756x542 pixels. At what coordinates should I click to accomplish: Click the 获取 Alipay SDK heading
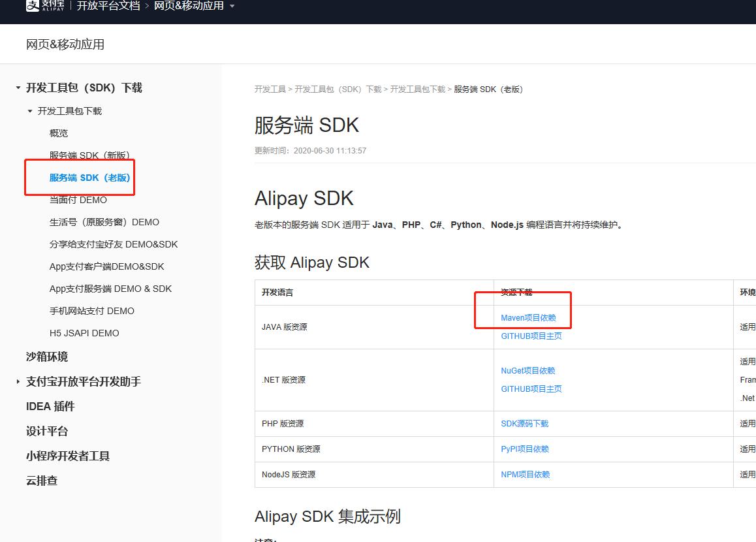click(x=312, y=263)
